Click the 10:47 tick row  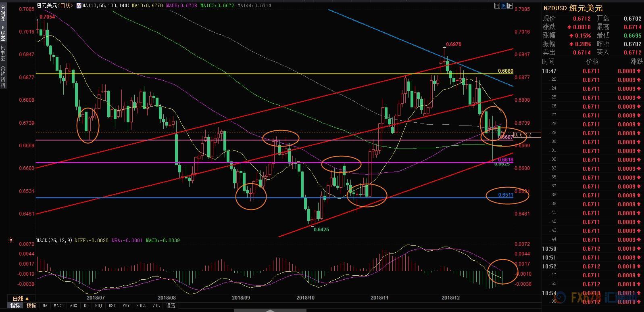(592, 71)
